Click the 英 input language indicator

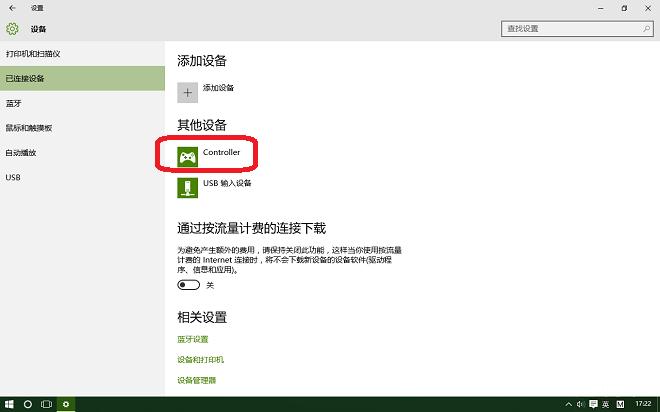coord(606,404)
